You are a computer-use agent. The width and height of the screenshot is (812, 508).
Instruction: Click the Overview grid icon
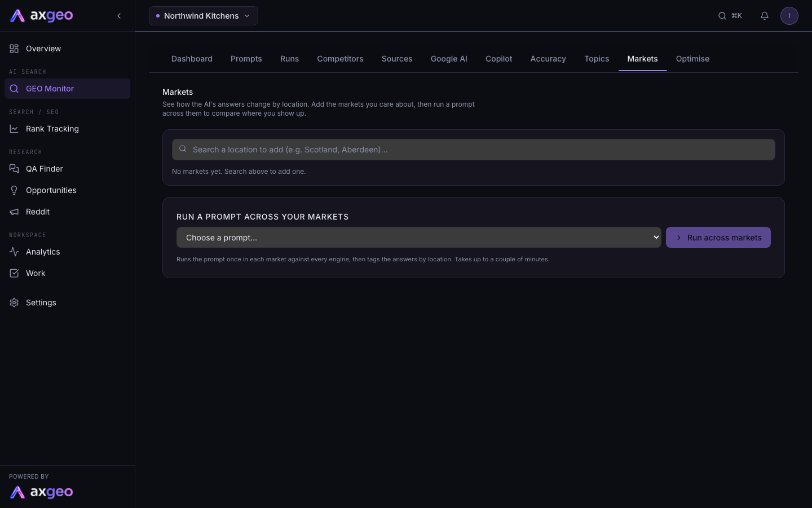point(14,49)
